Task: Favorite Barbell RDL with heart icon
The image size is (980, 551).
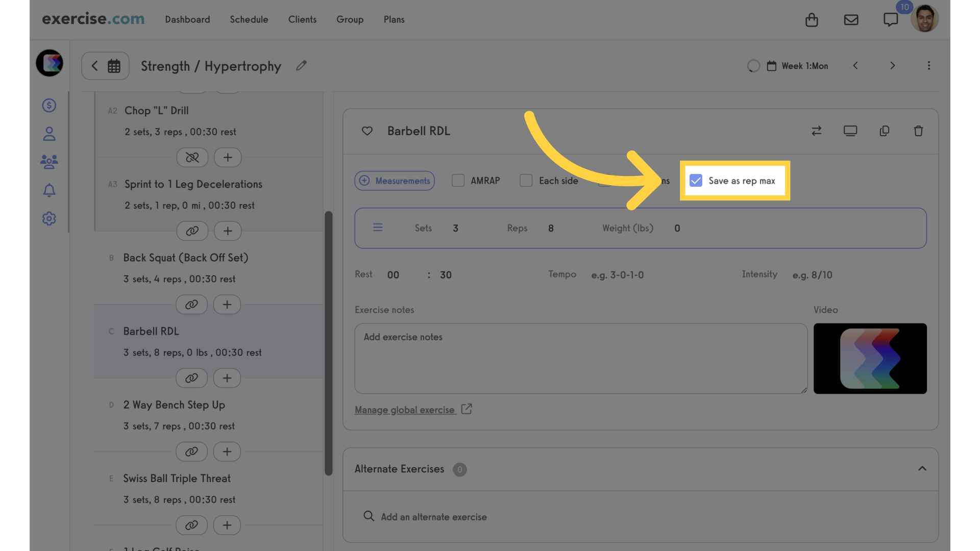Action: 367,131
